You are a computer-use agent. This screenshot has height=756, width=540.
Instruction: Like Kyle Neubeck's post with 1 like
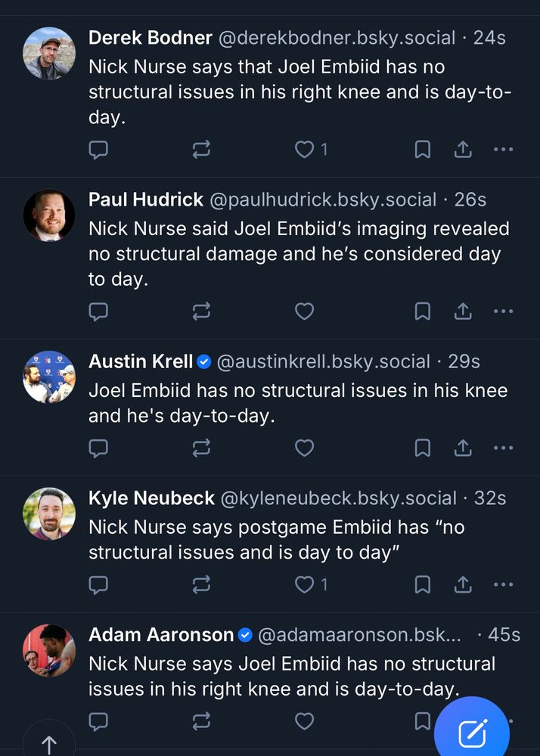pos(304,584)
